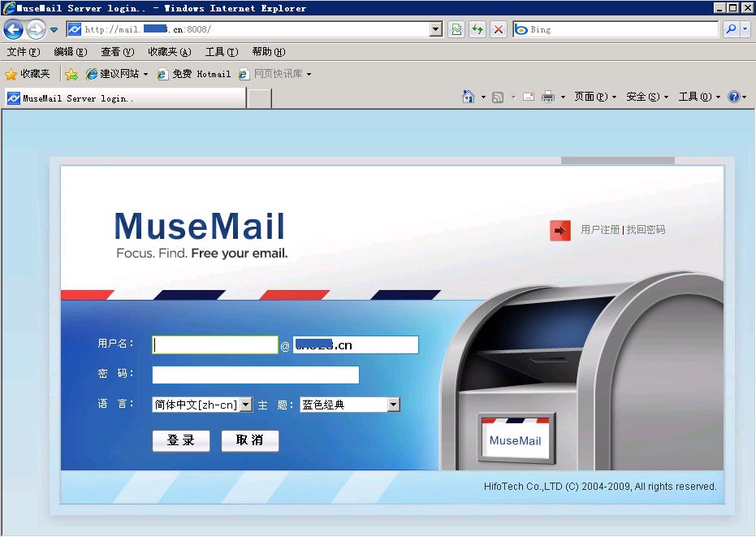Select the MuseMail Server login tab
Image resolution: width=756 pixels, height=537 pixels.
click(123, 98)
